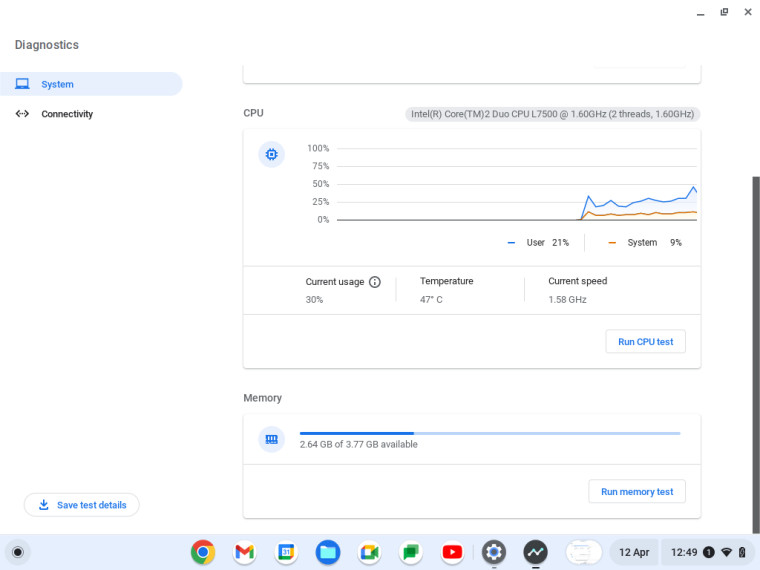Click the download icon in Save test details
The height and width of the screenshot is (570, 760).
pos(44,505)
